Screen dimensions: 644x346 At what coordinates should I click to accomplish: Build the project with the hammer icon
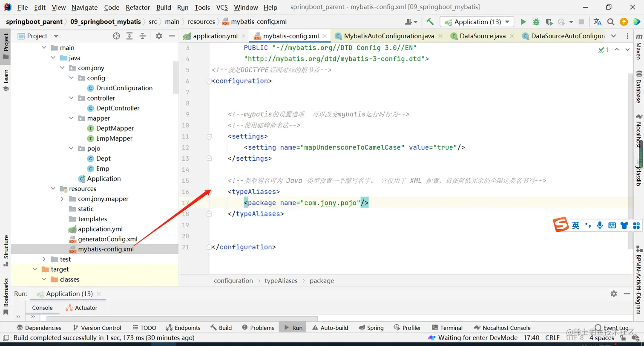430,22
